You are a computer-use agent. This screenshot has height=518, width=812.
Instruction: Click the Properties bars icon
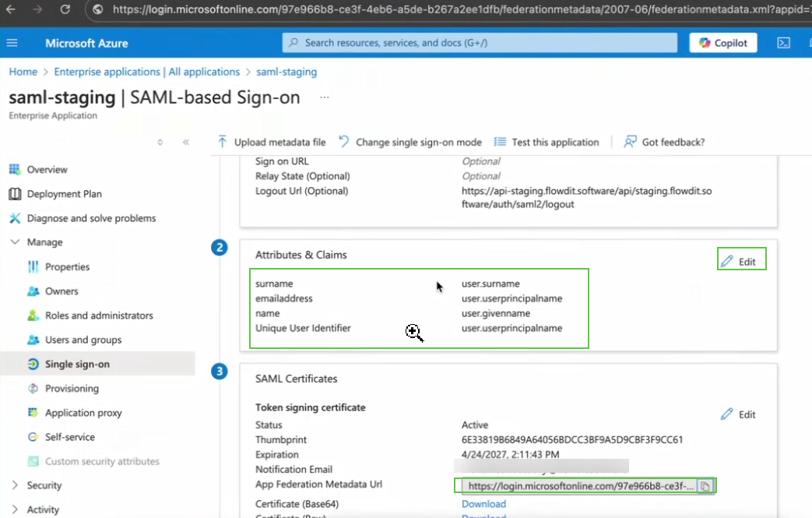coord(33,266)
